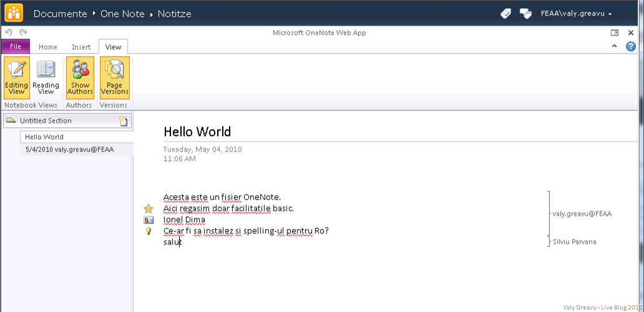Click the SharePoint site logo icon
The height and width of the screenshot is (312, 644).
(14, 13)
